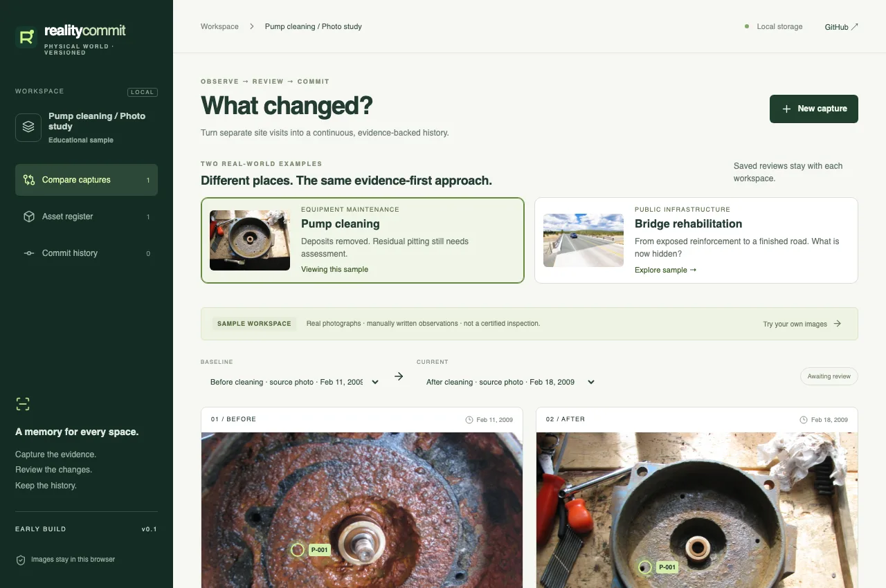This screenshot has width=886, height=588.
Task: Click the Pump cleaning thumbnail image
Action: click(250, 240)
